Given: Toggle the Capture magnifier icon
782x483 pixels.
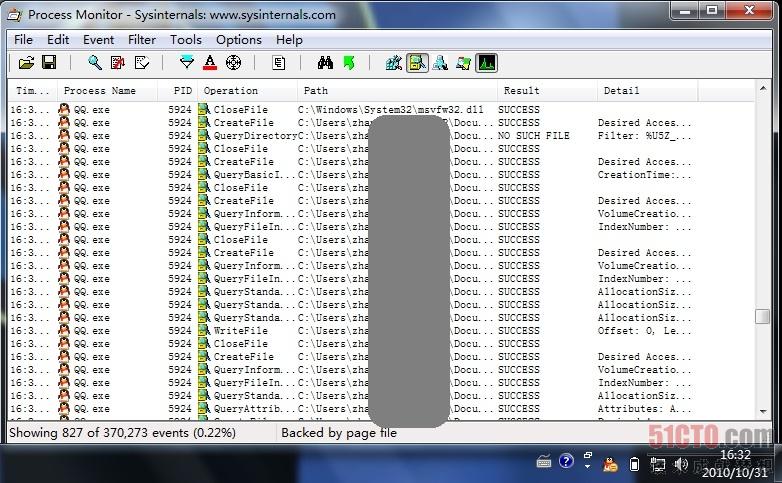Looking at the screenshot, I should click(x=94, y=63).
